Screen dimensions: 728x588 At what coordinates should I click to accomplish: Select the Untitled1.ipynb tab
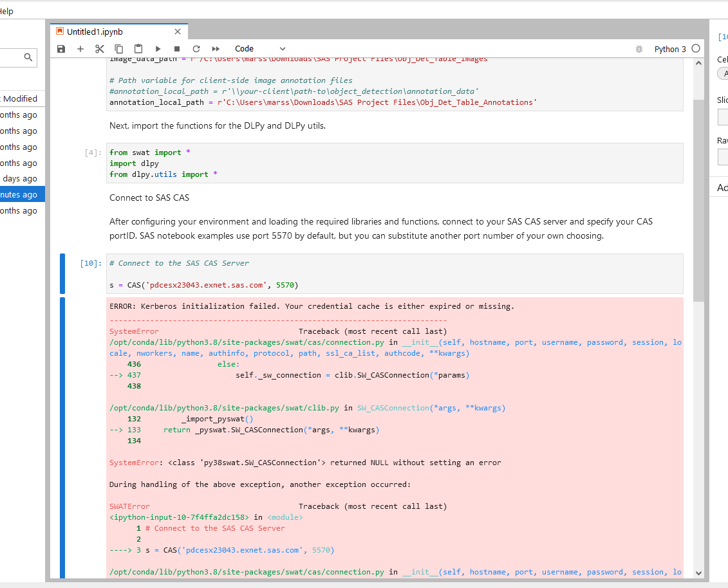[95, 32]
